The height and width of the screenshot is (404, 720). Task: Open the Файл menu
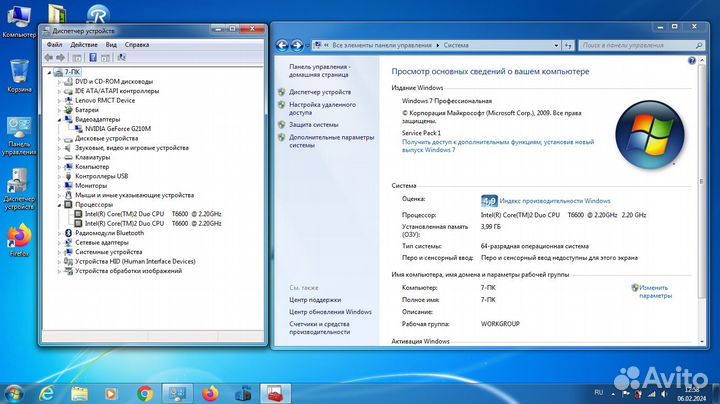click(54, 45)
